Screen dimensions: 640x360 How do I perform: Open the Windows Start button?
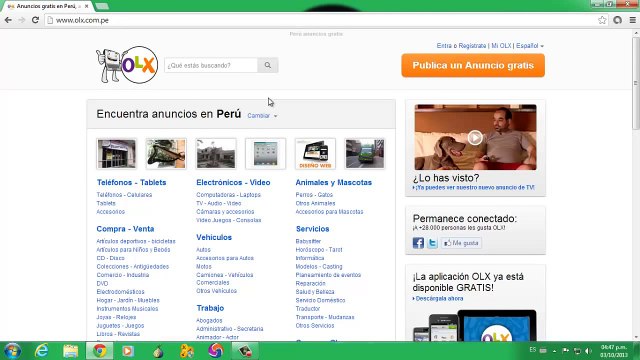(x=12, y=351)
